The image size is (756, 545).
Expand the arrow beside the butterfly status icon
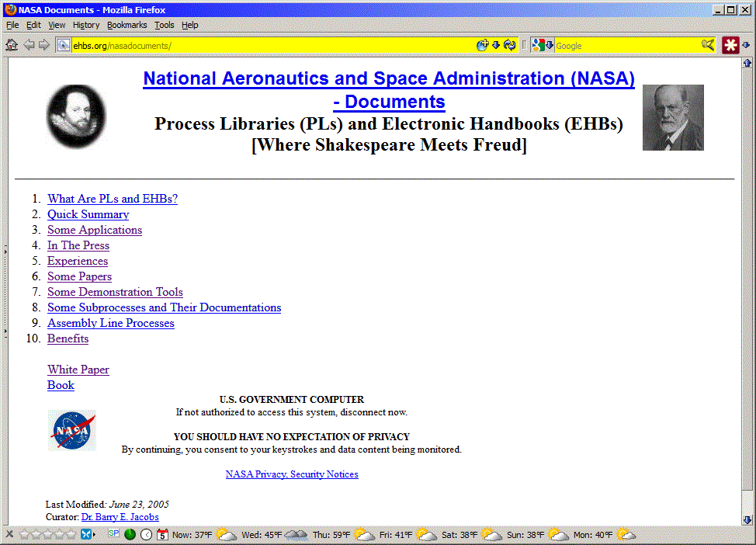[94, 534]
